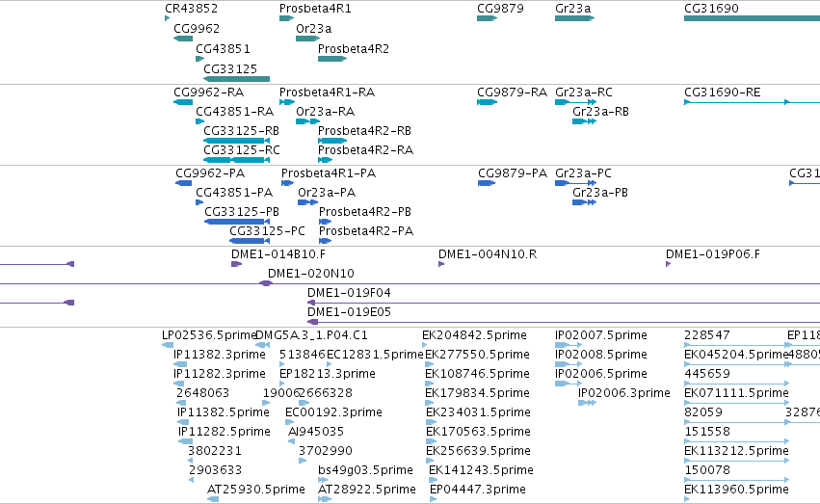Select the CG31690 gene label

712,9
